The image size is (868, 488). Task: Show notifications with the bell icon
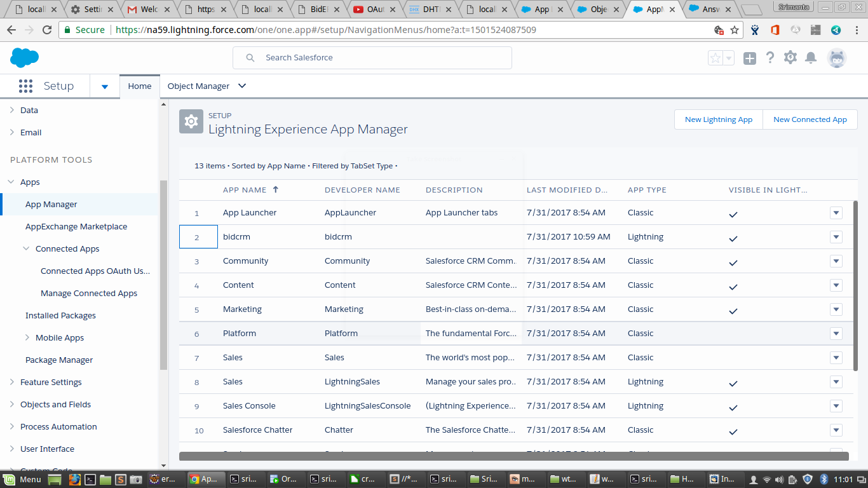coord(811,58)
